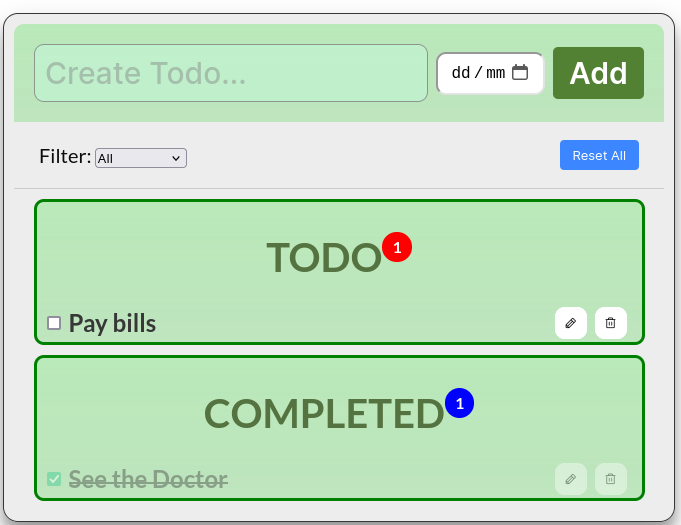Select the mm month part of date
The height and width of the screenshot is (525, 681).
[x=495, y=73]
